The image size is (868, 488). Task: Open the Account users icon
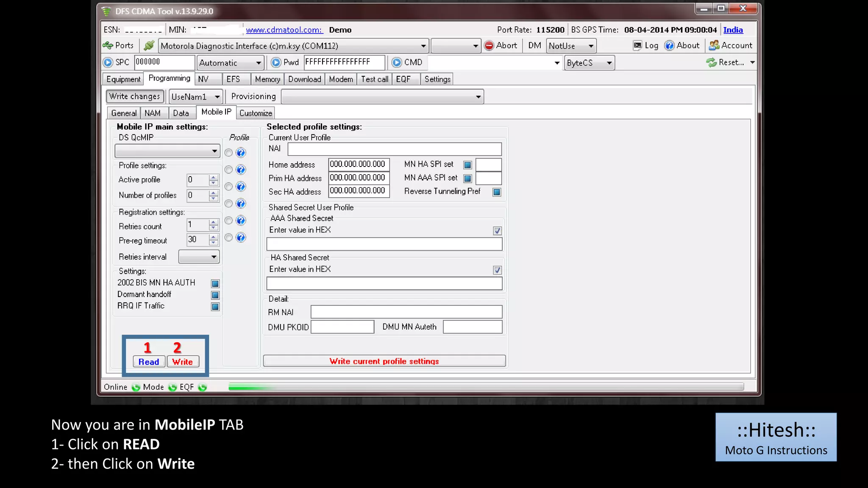point(714,45)
